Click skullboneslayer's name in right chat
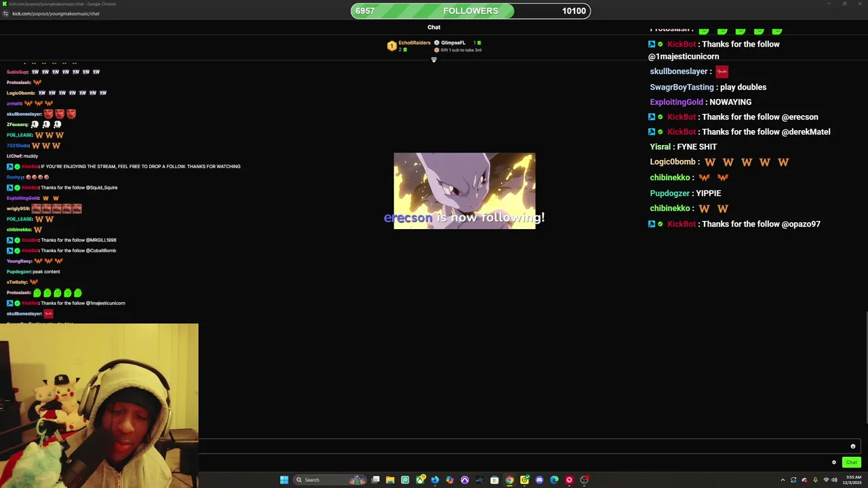This screenshot has height=488, width=868. pos(679,71)
